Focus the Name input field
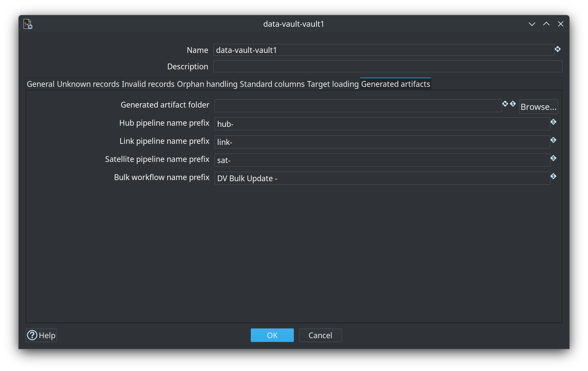The image size is (588, 371). (x=384, y=50)
